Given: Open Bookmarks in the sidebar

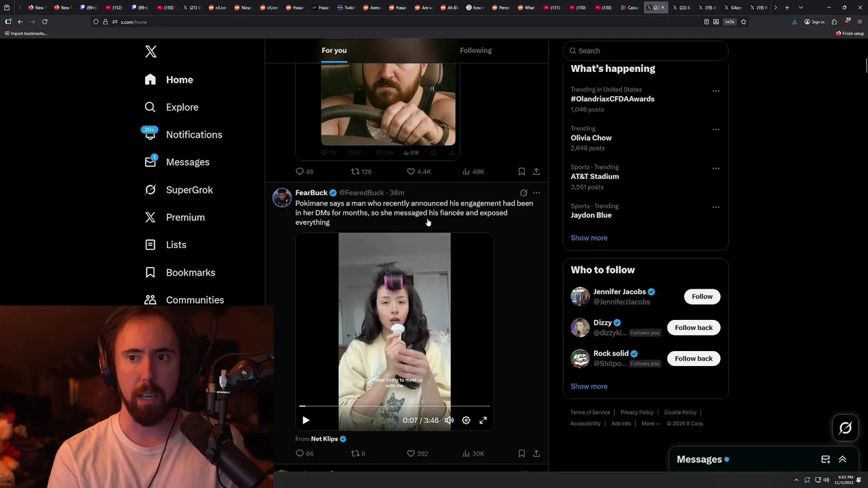Looking at the screenshot, I should 180,272.
